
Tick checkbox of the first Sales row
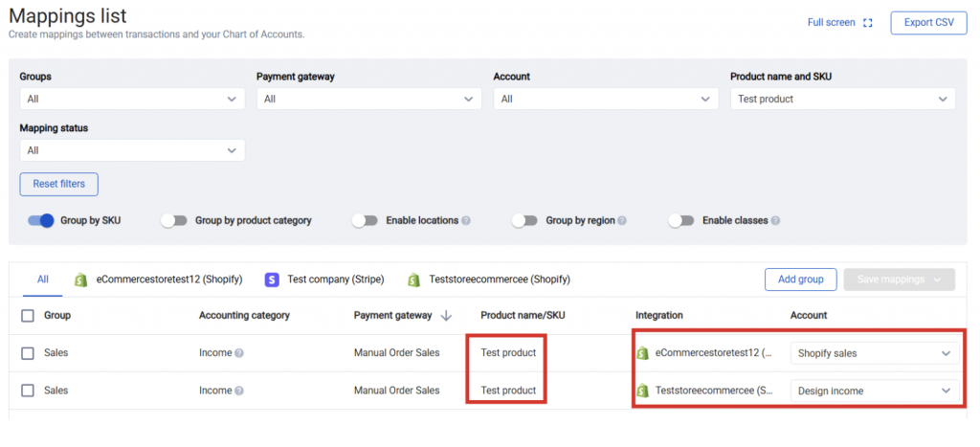(x=28, y=353)
